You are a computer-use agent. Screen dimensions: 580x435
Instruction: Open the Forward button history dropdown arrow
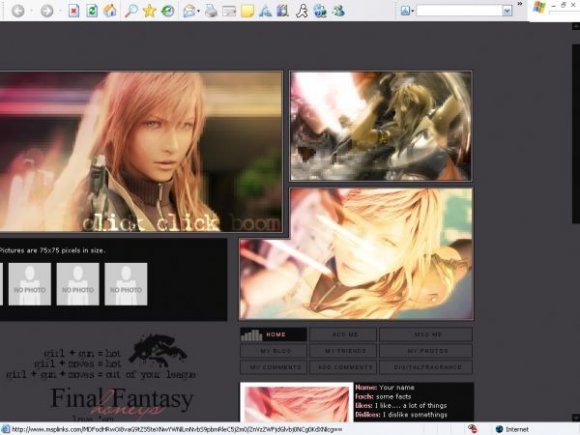click(60, 11)
